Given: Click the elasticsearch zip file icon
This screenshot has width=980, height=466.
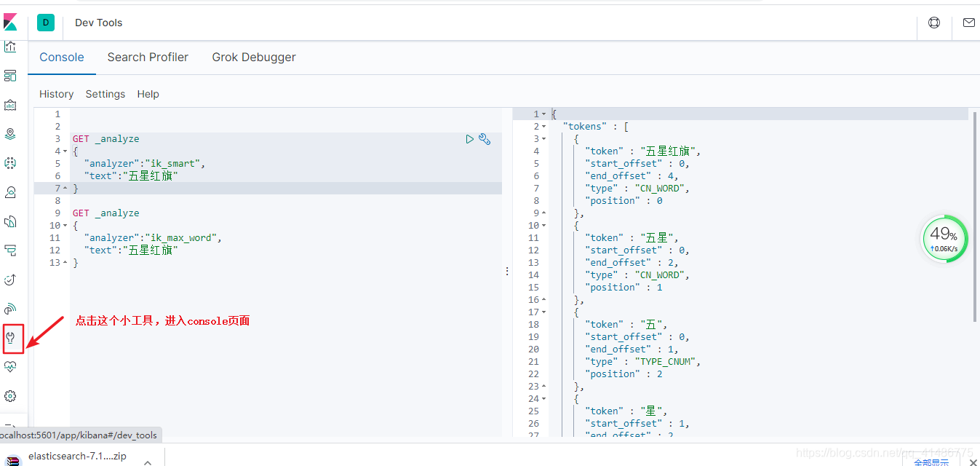Looking at the screenshot, I should 14,459.
